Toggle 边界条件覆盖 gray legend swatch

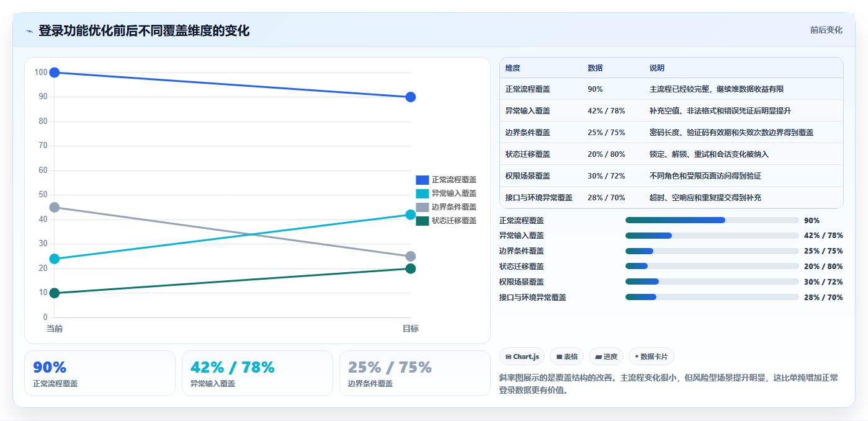click(x=422, y=207)
